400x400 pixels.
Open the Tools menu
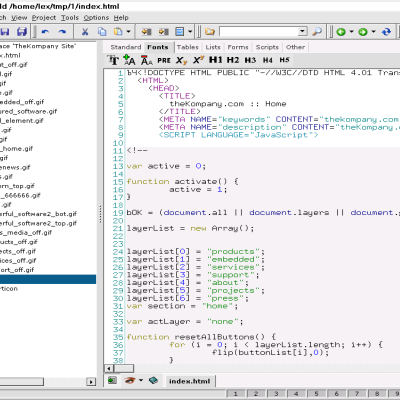70,18
